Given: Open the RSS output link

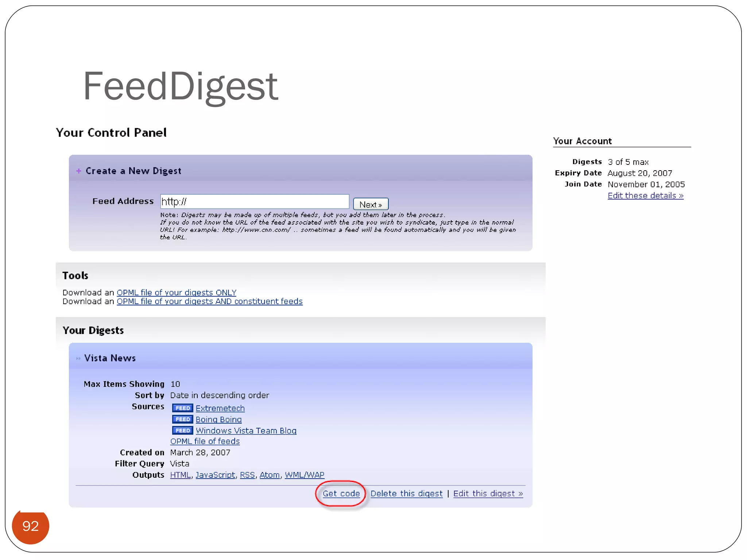Looking at the screenshot, I should click(247, 475).
